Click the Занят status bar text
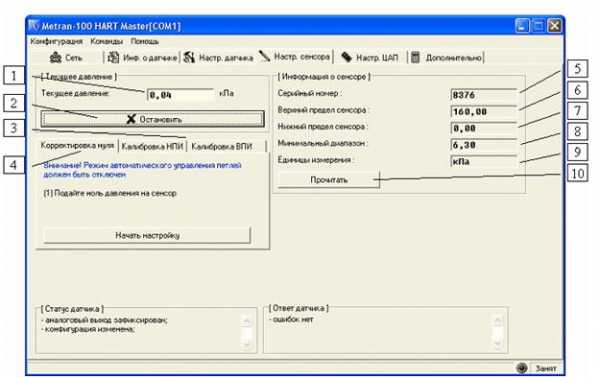This screenshot has width=600, height=377. click(546, 368)
